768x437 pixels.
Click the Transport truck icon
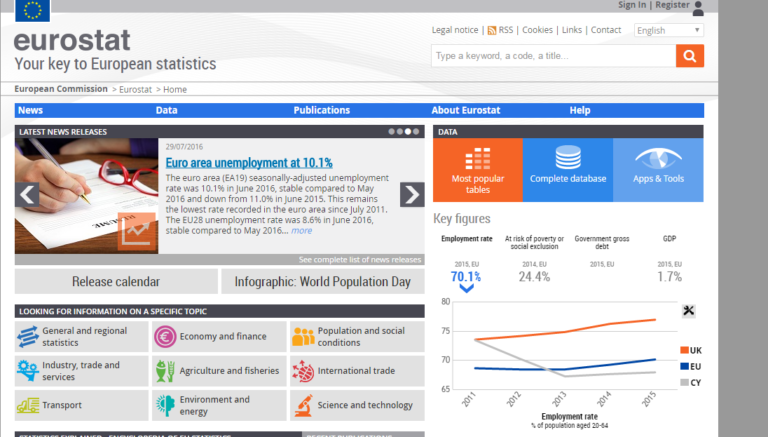coord(28,405)
